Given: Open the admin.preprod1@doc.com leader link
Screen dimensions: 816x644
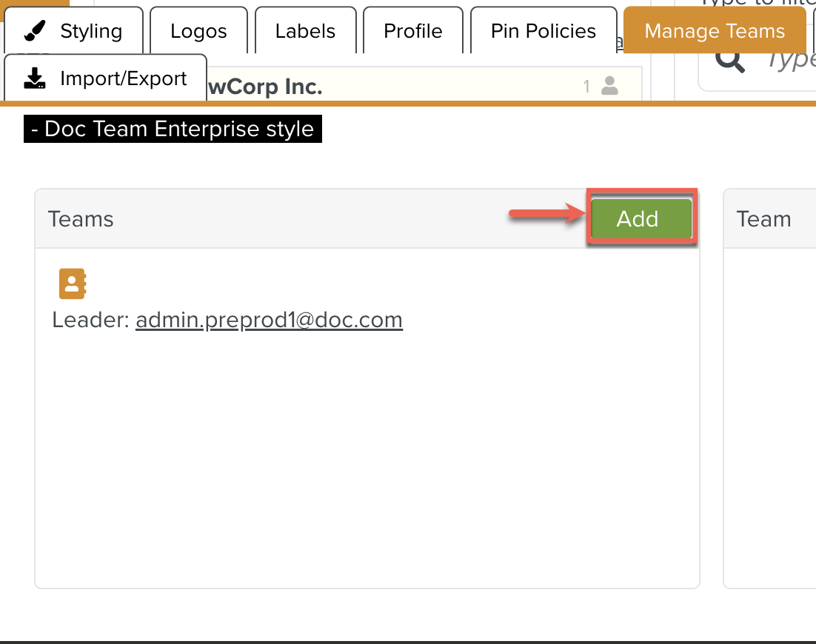Looking at the screenshot, I should point(269,320).
